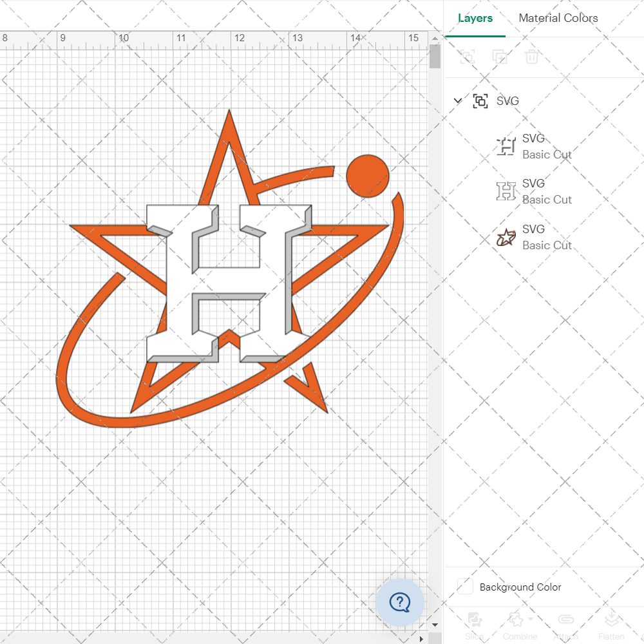Open the Combine tool
The height and width of the screenshot is (644, 644).
pos(520,626)
